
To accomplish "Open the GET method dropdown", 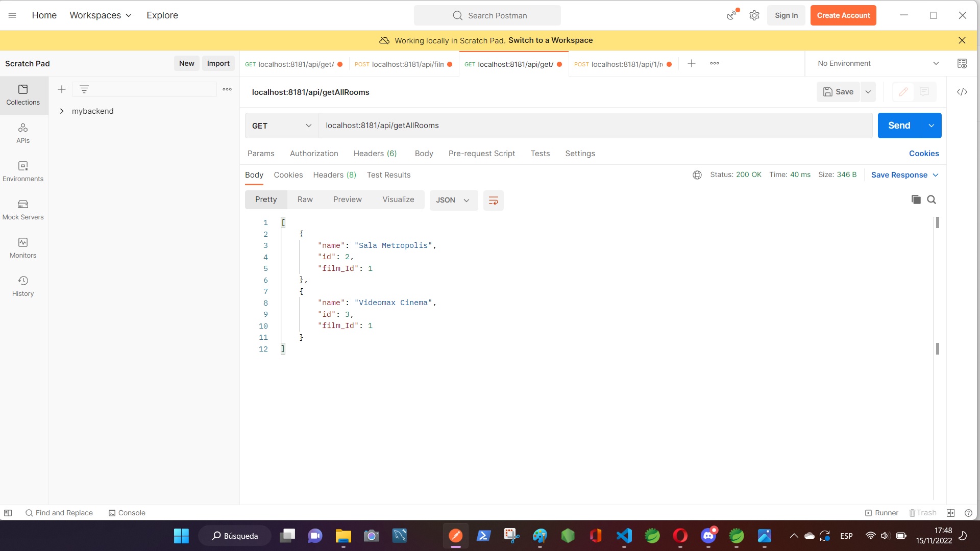I will pos(281,126).
